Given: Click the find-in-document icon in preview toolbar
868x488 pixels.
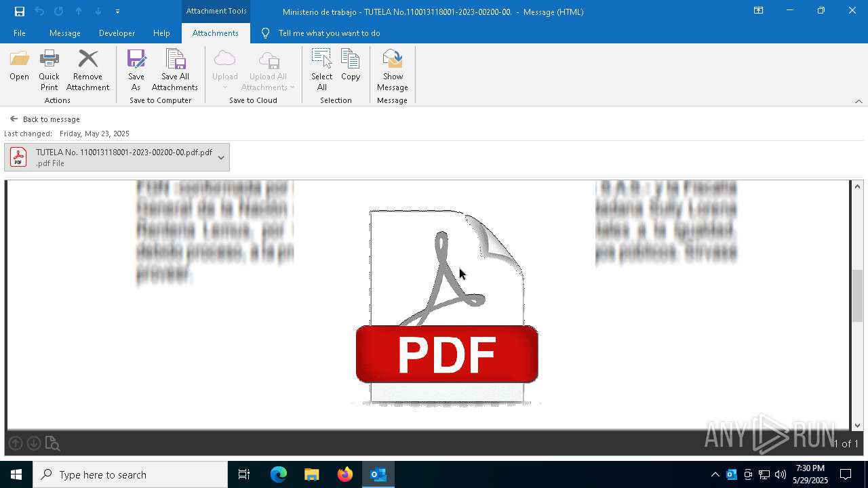Looking at the screenshot, I should (x=52, y=443).
